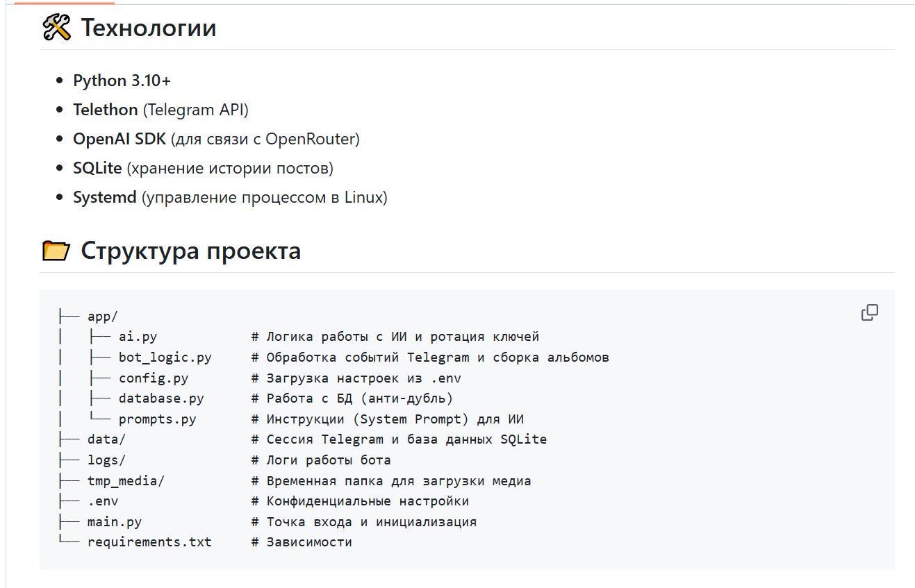
Task: Click bot_logic.py in the project tree
Action: 165,358
